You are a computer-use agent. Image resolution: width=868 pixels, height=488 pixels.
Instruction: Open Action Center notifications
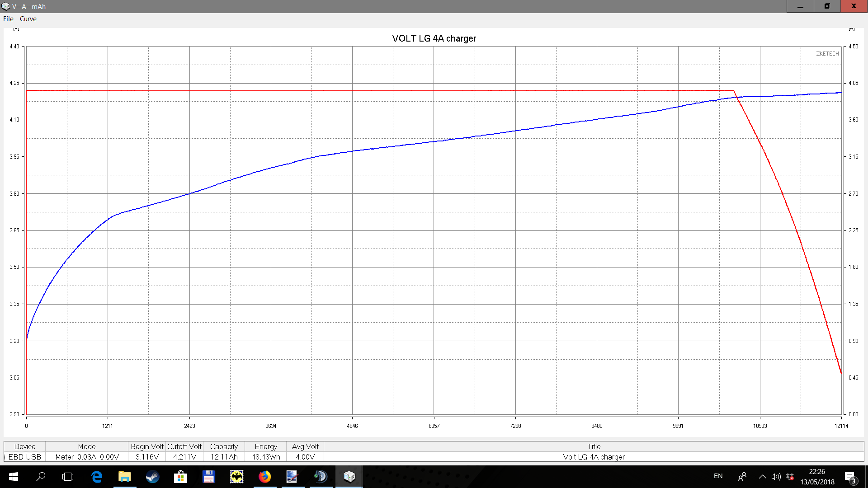[x=850, y=477]
